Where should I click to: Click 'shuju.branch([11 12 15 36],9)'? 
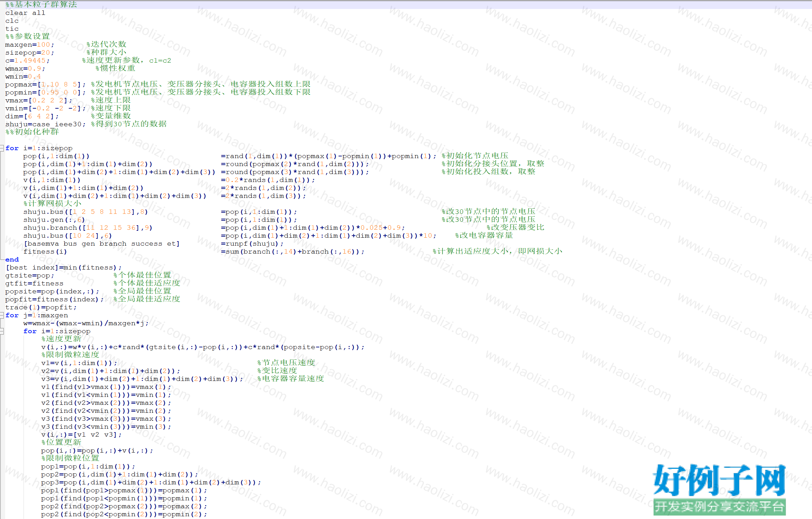tap(88, 228)
